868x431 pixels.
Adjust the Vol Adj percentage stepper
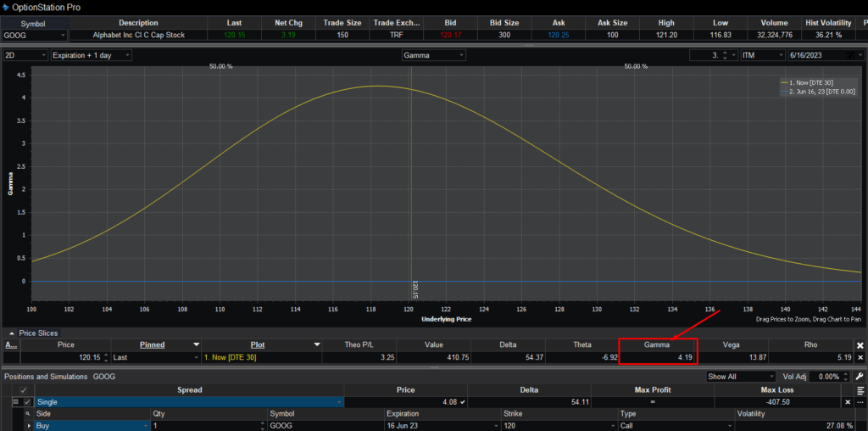click(x=850, y=376)
